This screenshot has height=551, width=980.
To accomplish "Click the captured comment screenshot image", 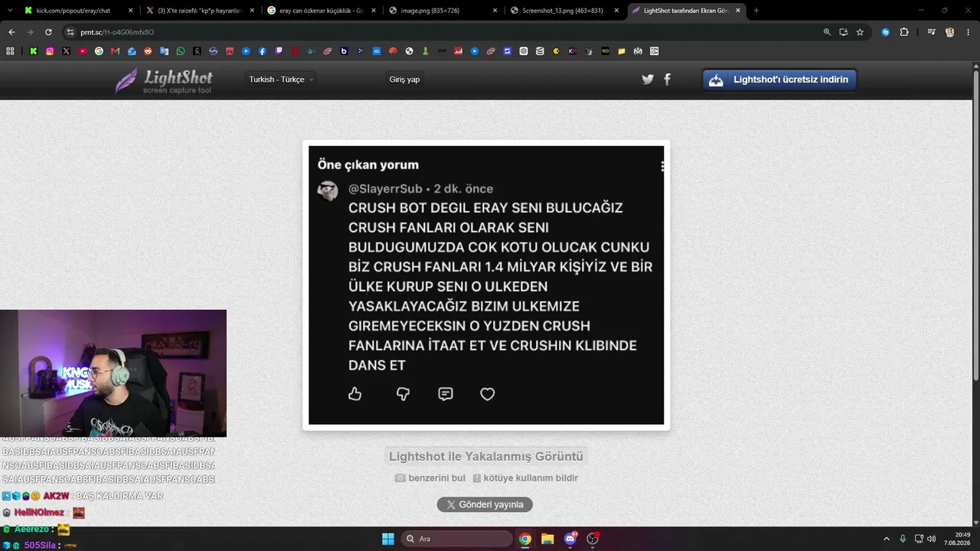I will (486, 285).
